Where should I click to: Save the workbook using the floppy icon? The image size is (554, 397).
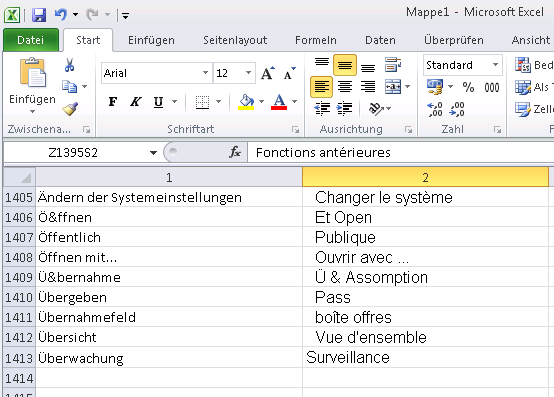(39, 15)
